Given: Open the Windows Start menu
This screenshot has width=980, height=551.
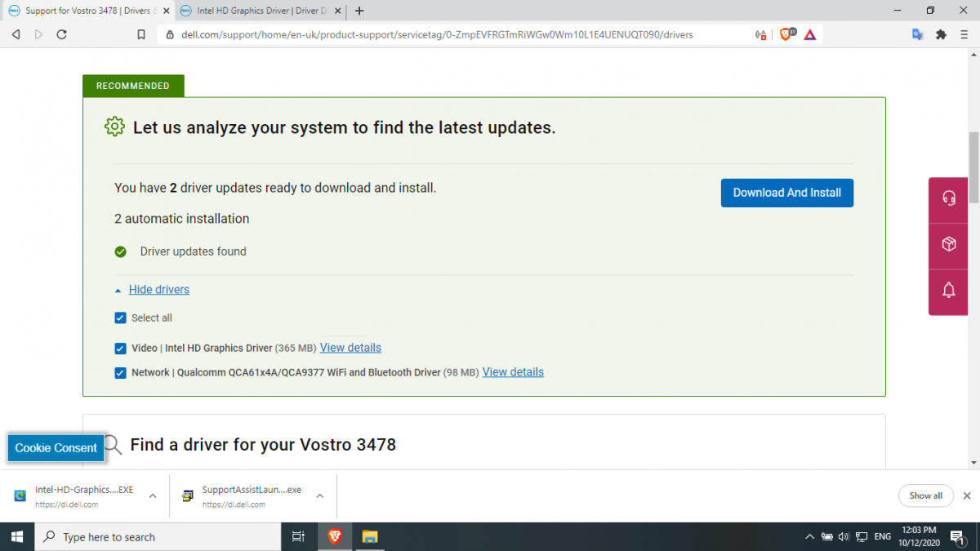Looking at the screenshot, I should click(17, 536).
